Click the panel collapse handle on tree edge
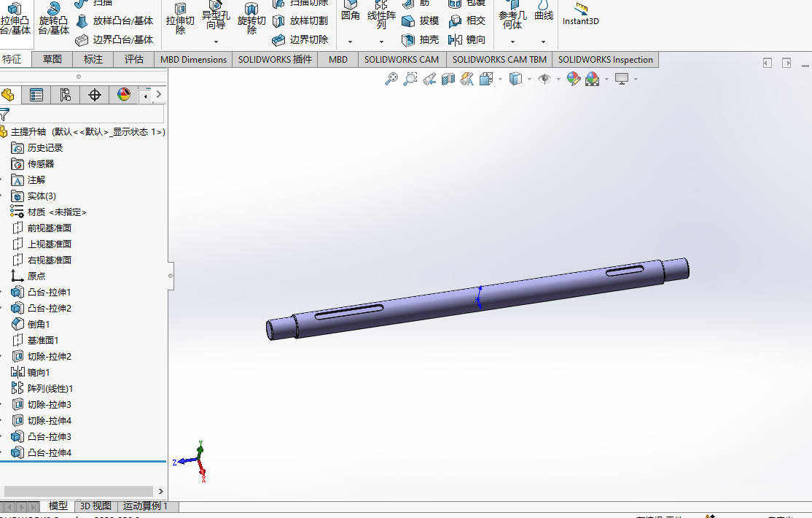Viewport: 812px width, 518px height. click(x=171, y=275)
